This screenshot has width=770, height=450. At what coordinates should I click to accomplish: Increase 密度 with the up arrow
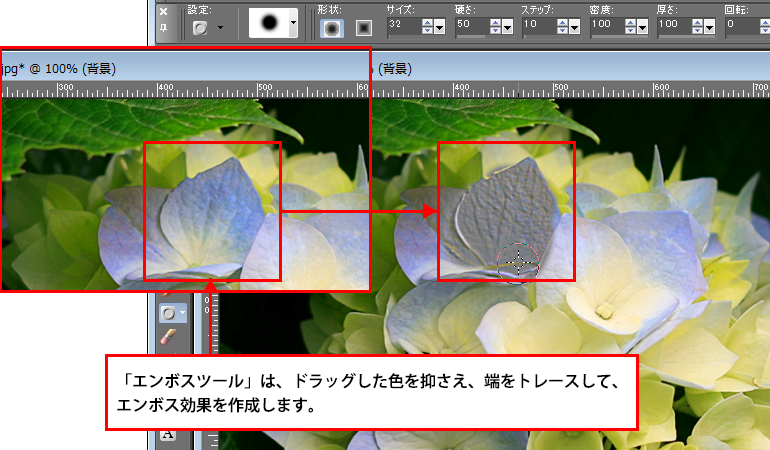(630, 22)
